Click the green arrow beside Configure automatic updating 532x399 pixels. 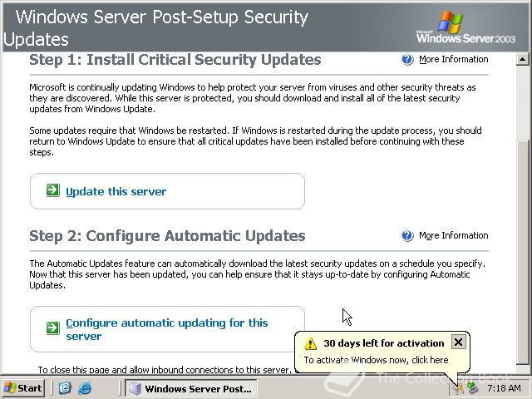point(53,328)
